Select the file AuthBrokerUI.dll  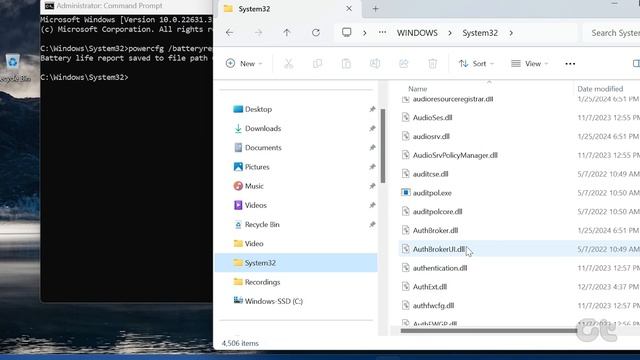[439, 249]
